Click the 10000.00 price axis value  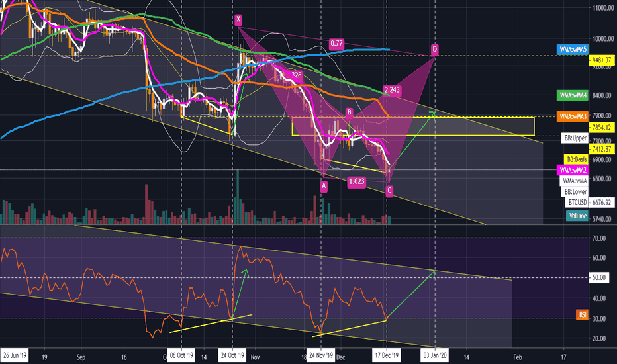pos(603,38)
